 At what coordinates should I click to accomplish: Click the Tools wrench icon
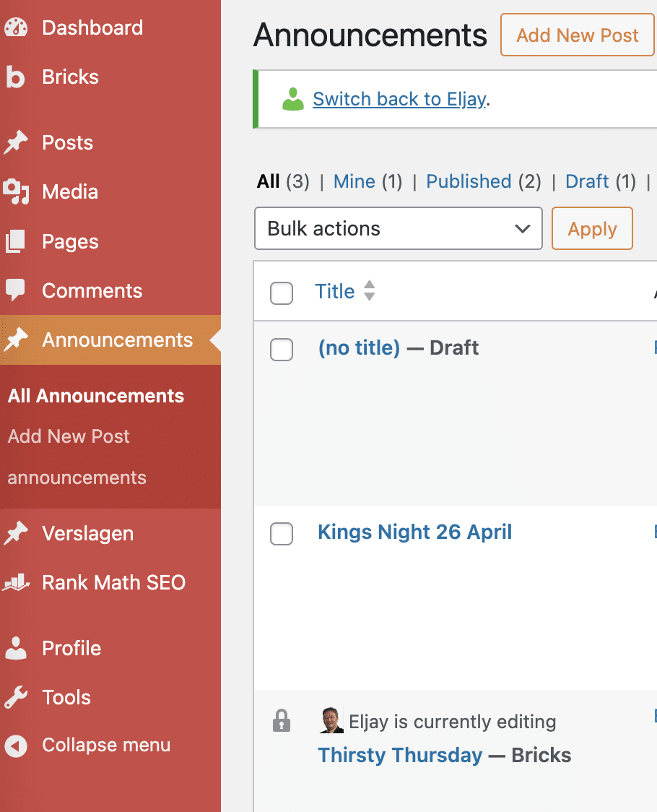[16, 697]
